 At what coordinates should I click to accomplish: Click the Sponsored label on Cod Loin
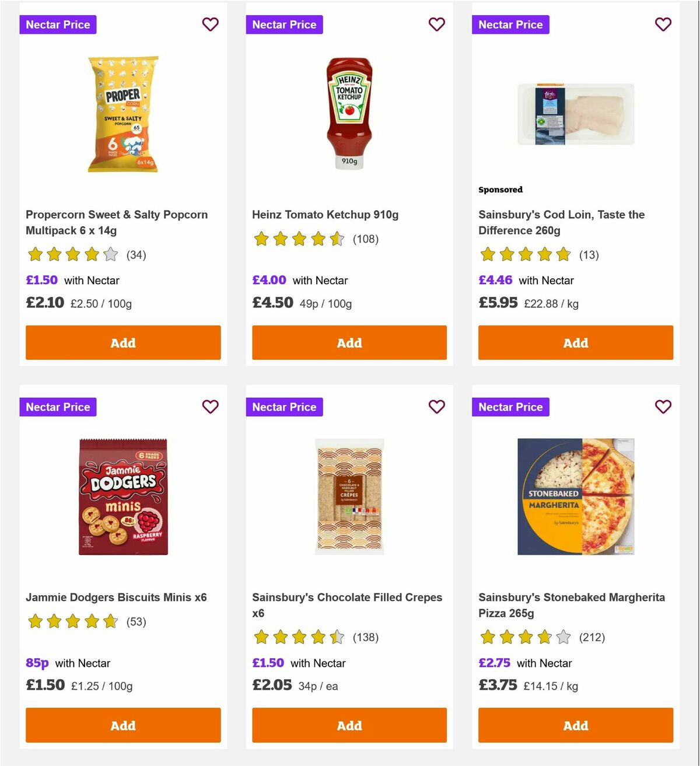[x=500, y=190]
